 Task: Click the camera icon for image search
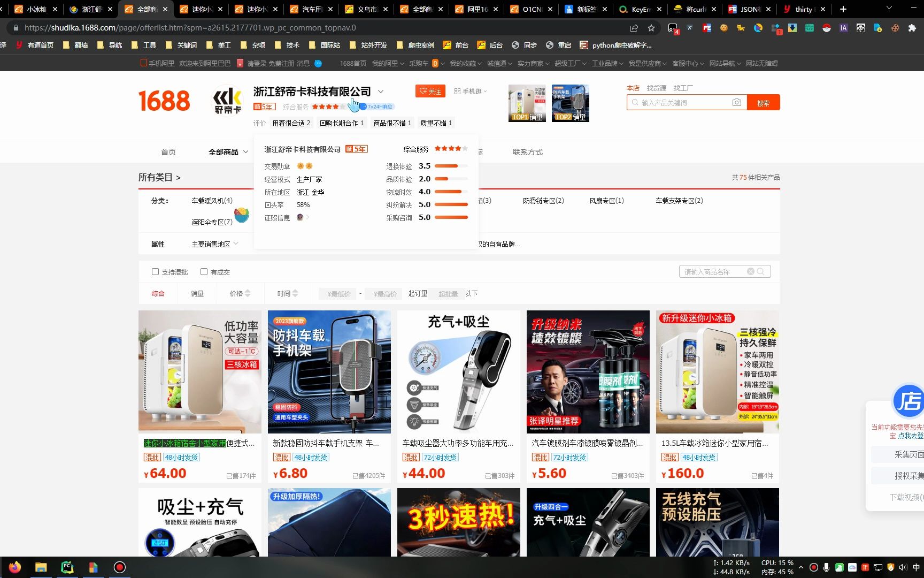(737, 102)
